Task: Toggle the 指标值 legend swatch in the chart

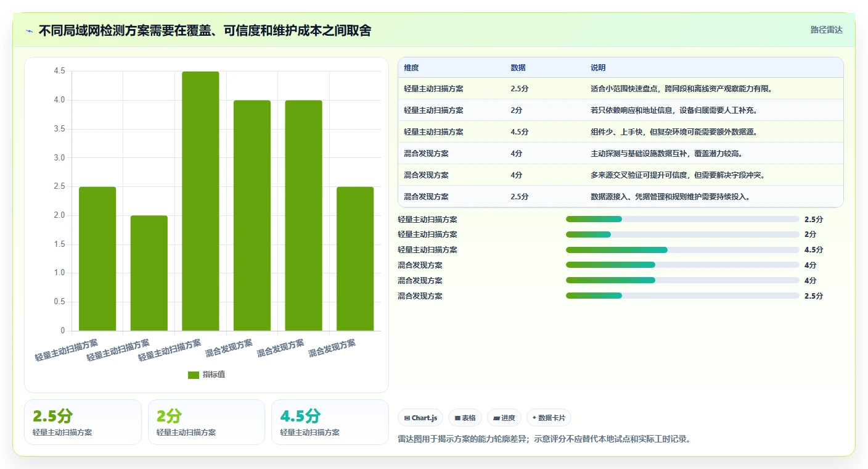Action: pyautogui.click(x=194, y=375)
